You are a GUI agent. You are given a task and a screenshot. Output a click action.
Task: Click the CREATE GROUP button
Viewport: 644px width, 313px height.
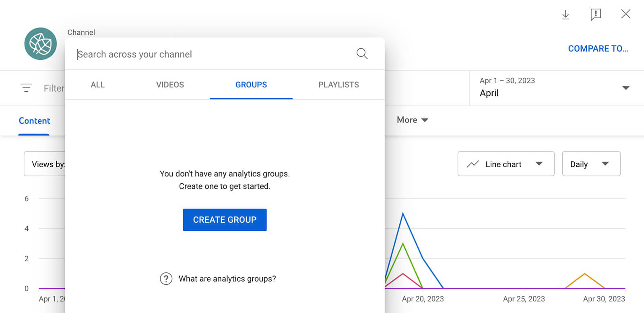[x=225, y=220]
